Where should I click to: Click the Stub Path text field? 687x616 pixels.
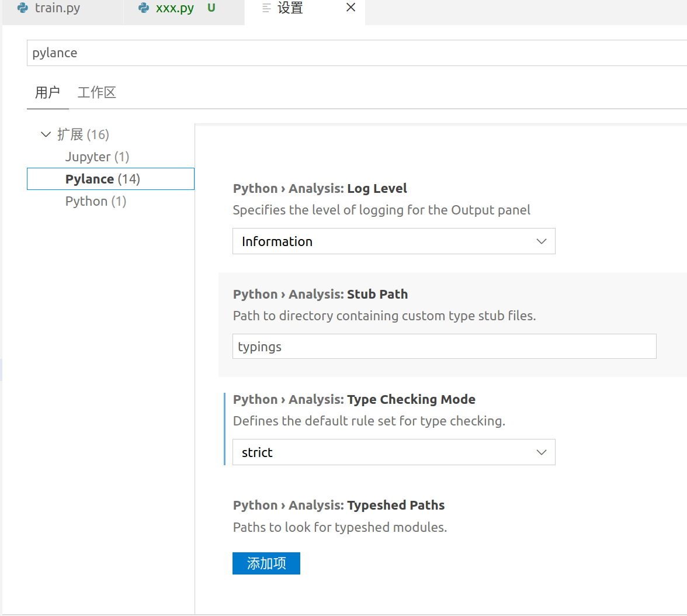pos(444,347)
